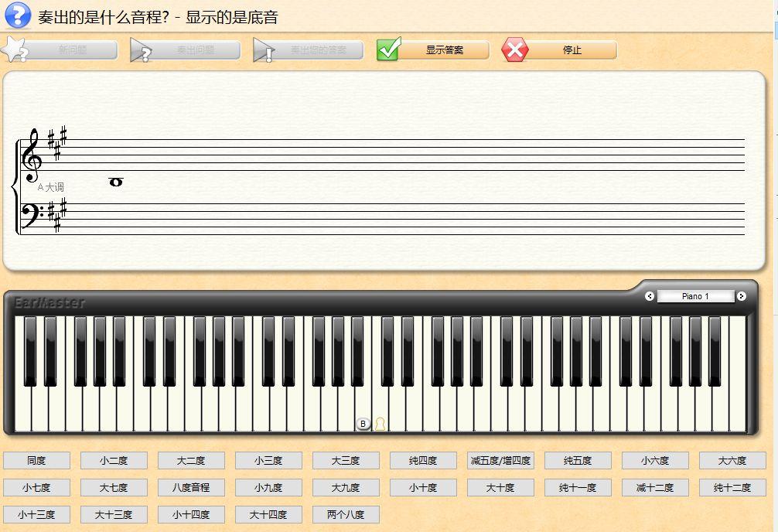Select previous instrument with left arrow
The height and width of the screenshot is (532, 778).
click(650, 296)
